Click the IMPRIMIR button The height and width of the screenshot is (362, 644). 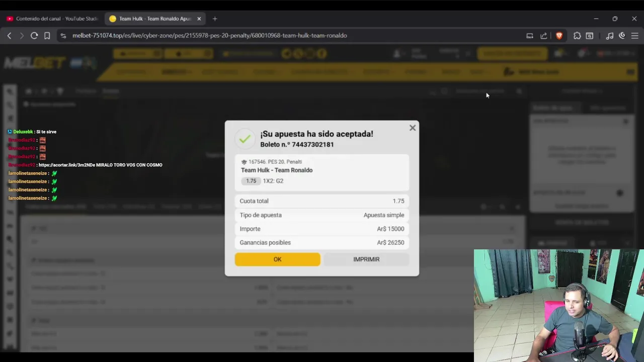366,259
